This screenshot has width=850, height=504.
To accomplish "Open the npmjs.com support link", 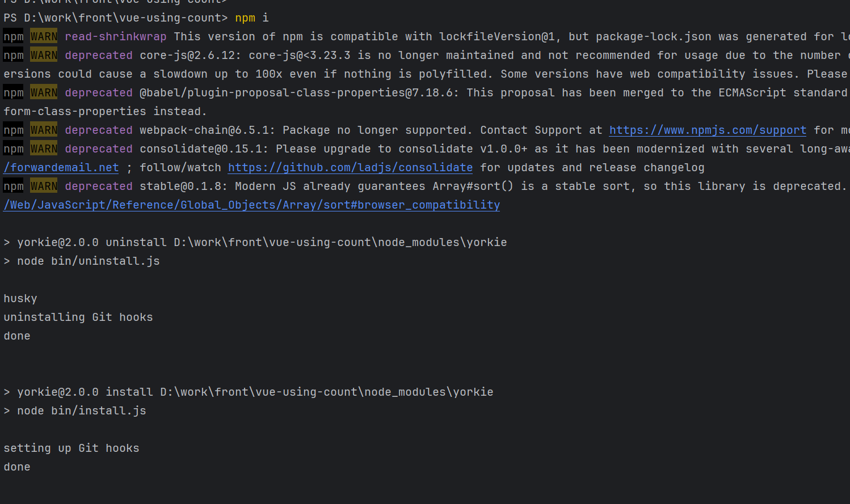I will (x=708, y=130).
